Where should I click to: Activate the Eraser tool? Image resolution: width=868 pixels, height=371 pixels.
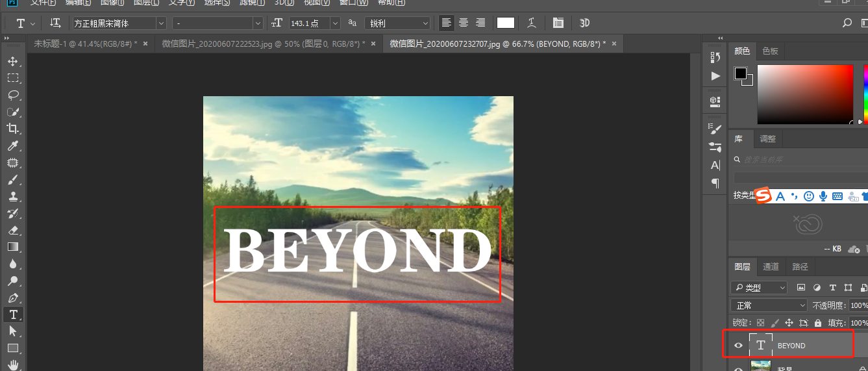point(12,230)
